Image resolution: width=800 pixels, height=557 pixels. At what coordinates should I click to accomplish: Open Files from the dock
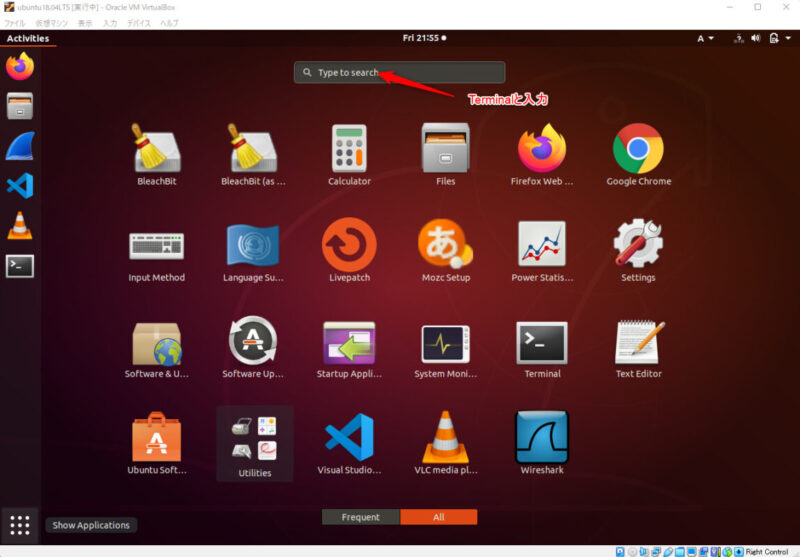20,106
